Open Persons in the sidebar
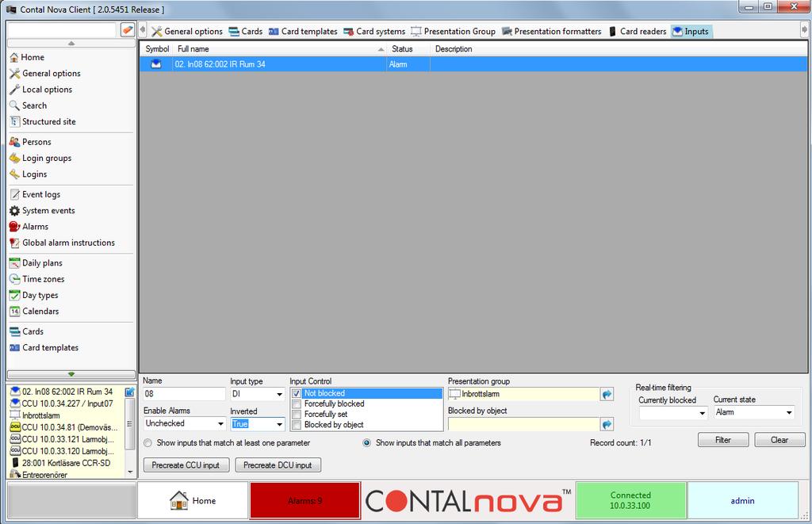 point(31,141)
